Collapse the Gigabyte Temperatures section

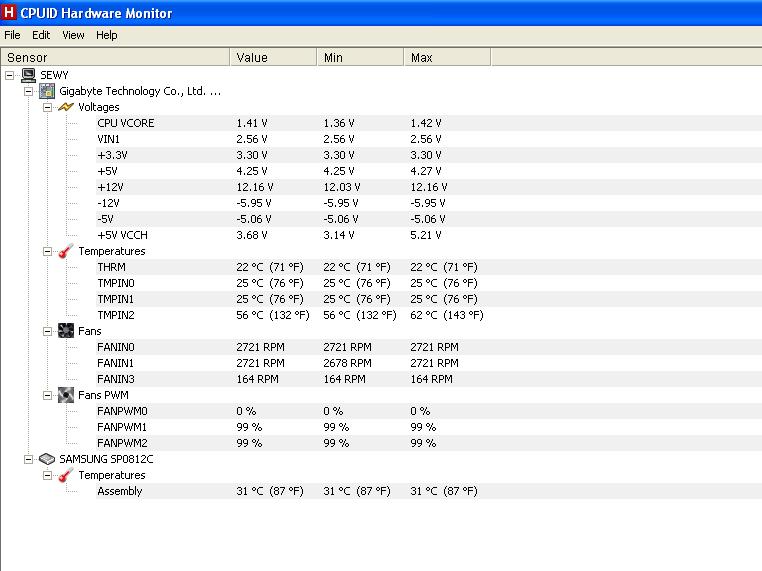(x=47, y=251)
